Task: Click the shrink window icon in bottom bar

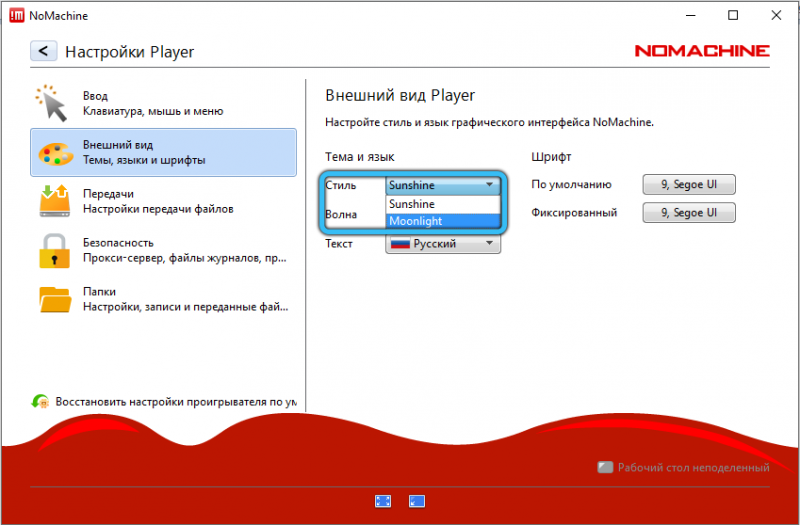Action: 417,502
